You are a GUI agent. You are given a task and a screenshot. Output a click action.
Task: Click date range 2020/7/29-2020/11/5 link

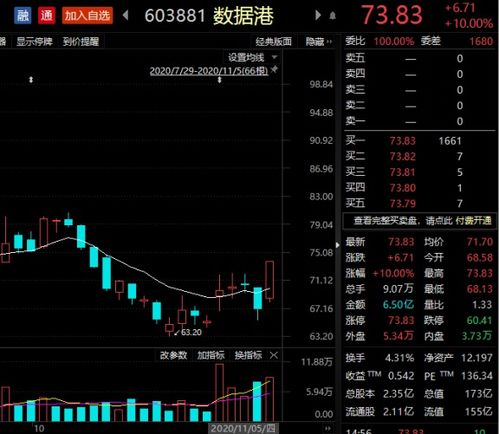(209, 71)
